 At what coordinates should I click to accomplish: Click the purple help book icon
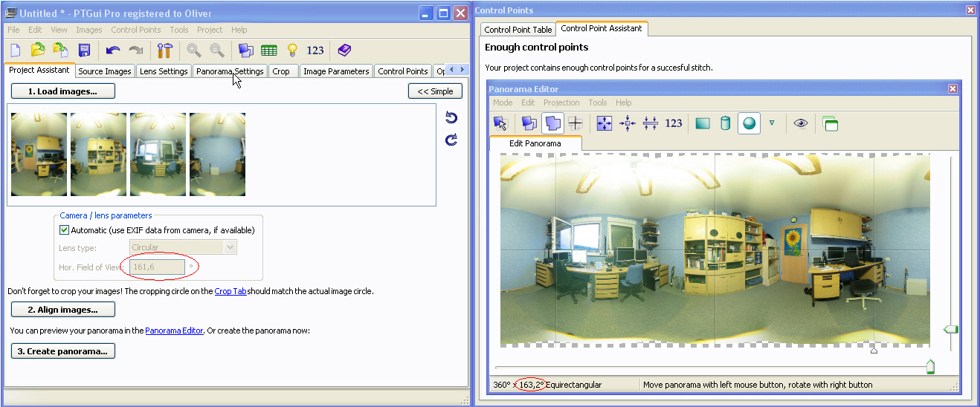344,51
